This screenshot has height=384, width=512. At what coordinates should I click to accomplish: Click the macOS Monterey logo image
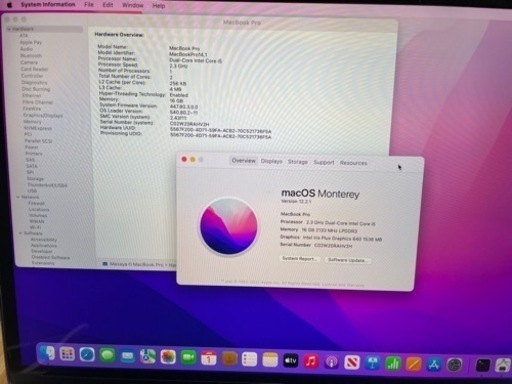[x=228, y=226]
